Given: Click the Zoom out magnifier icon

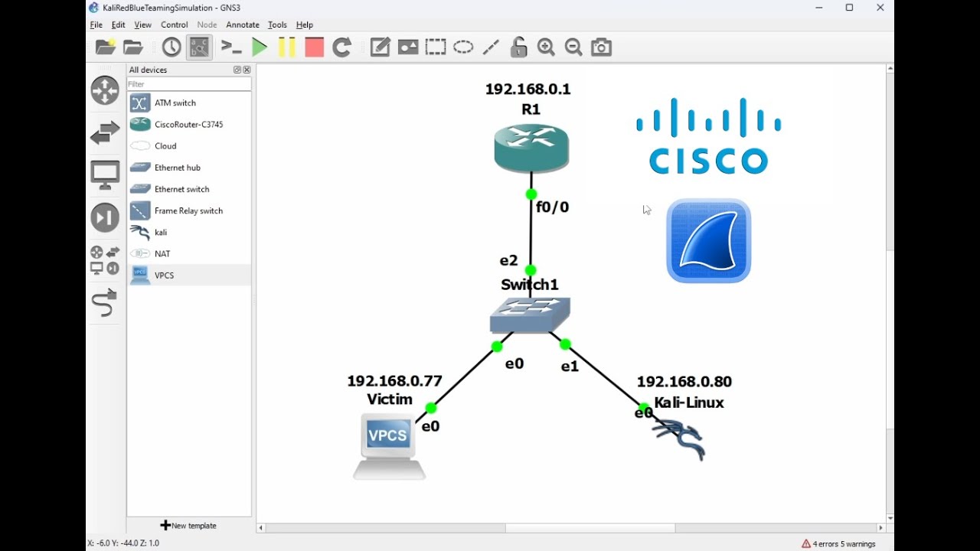Looking at the screenshot, I should coord(573,47).
